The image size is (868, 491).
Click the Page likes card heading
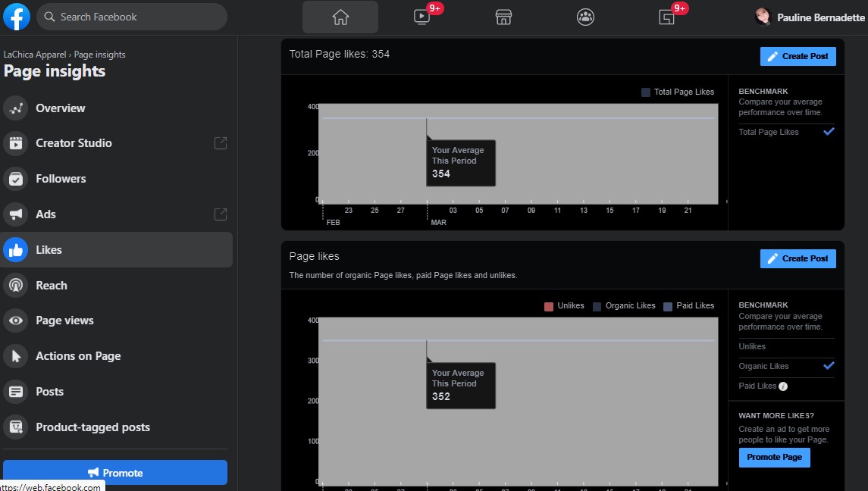pos(314,256)
